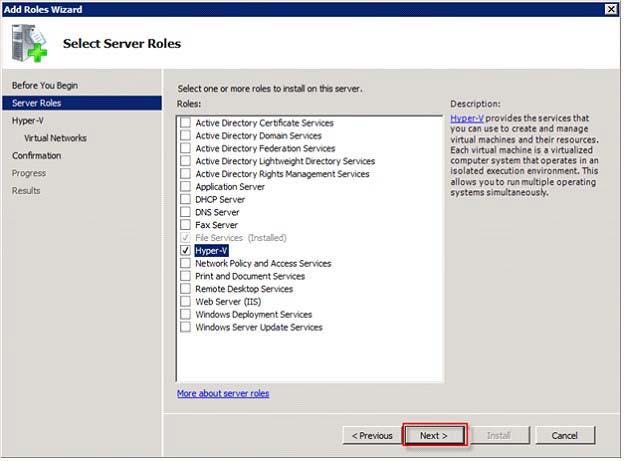
Task: Check the Web Server (IIS) checkbox
Action: tap(185, 301)
